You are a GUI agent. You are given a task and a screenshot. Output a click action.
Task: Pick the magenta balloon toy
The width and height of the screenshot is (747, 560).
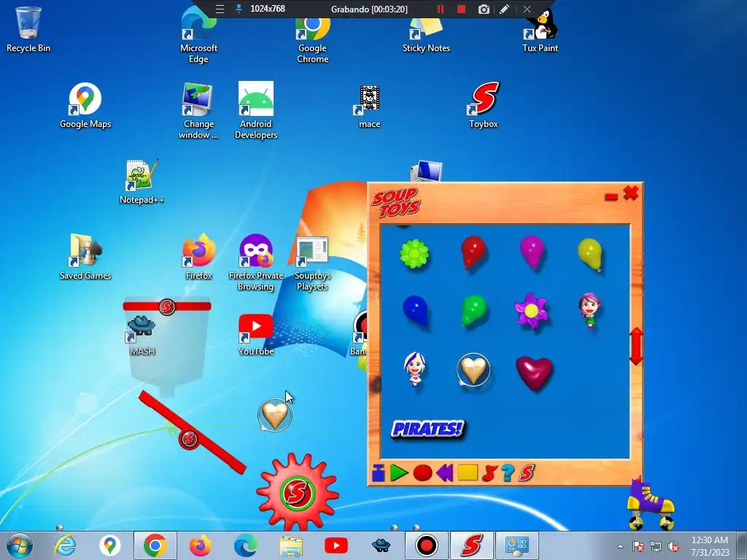532,252
